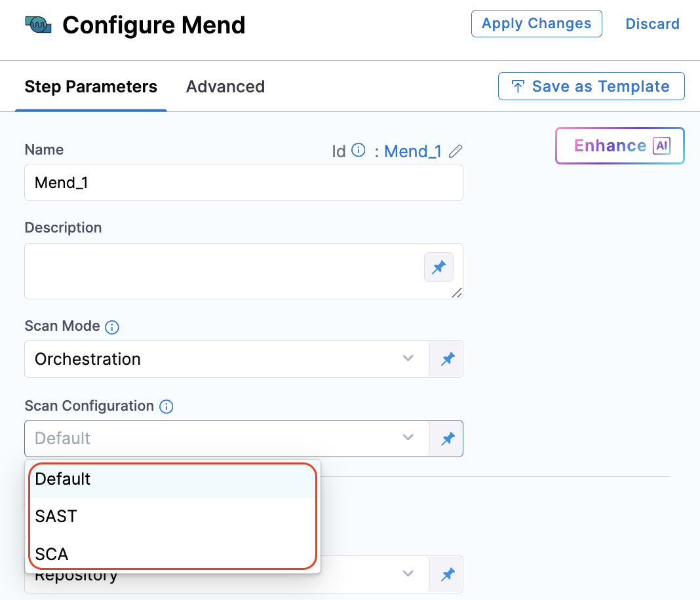Image resolution: width=700 pixels, height=600 pixels.
Task: Click the pin icon in Description field
Action: click(438, 267)
